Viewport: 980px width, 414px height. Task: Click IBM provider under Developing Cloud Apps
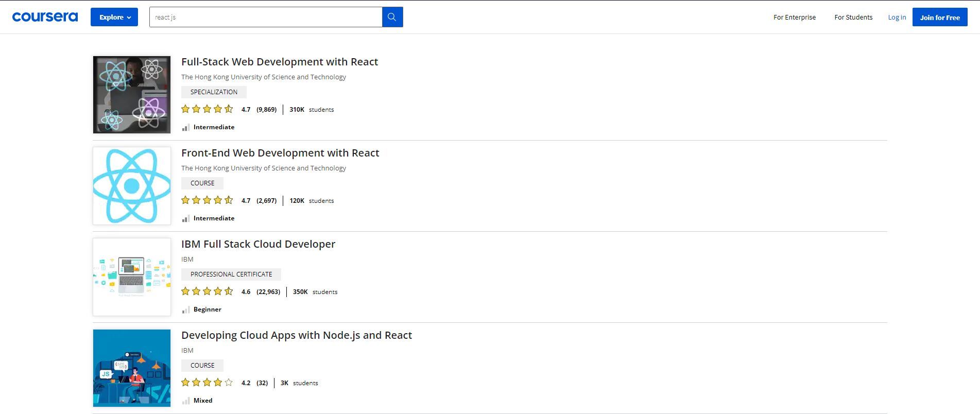pos(187,351)
